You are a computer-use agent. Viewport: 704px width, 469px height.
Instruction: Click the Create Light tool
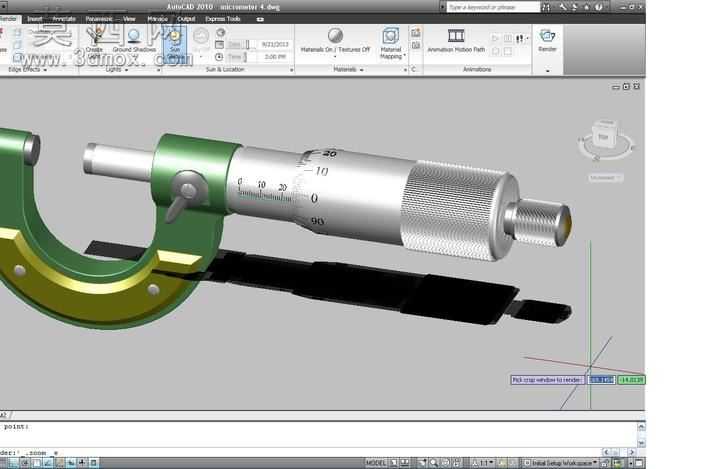(x=95, y=41)
